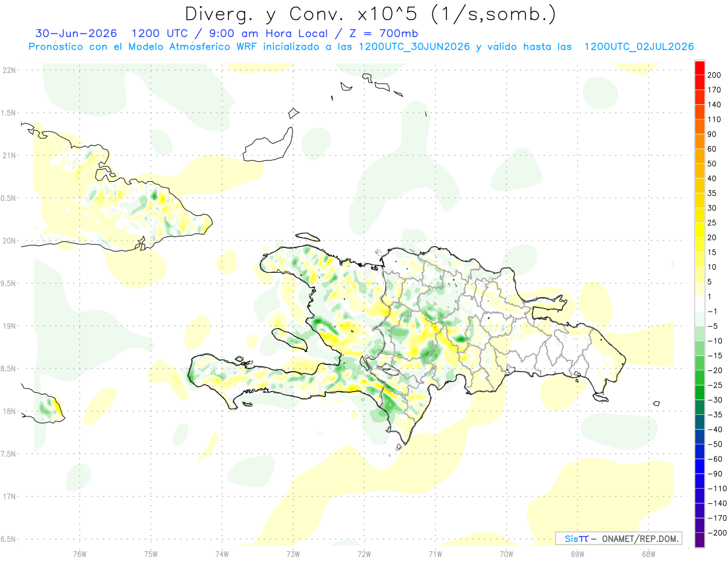Click the '71W' longitude label
Viewport: 728px width, 562px height.
point(435,554)
